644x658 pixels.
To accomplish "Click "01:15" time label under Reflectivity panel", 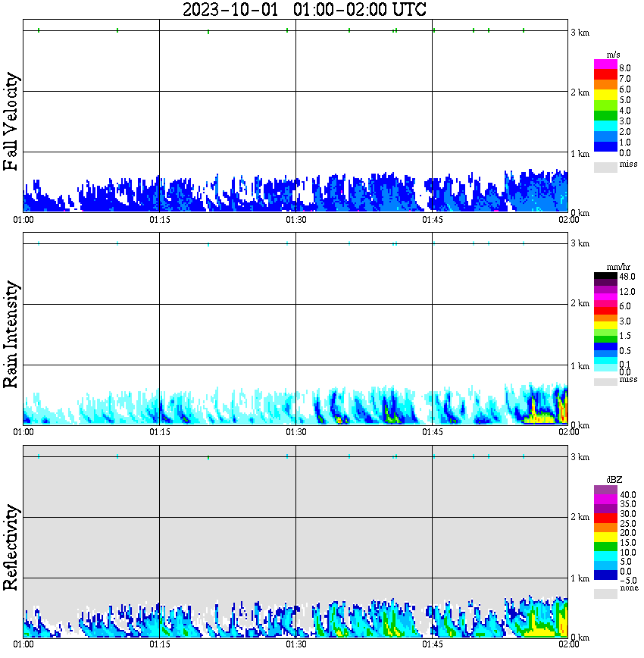I will [160, 644].
